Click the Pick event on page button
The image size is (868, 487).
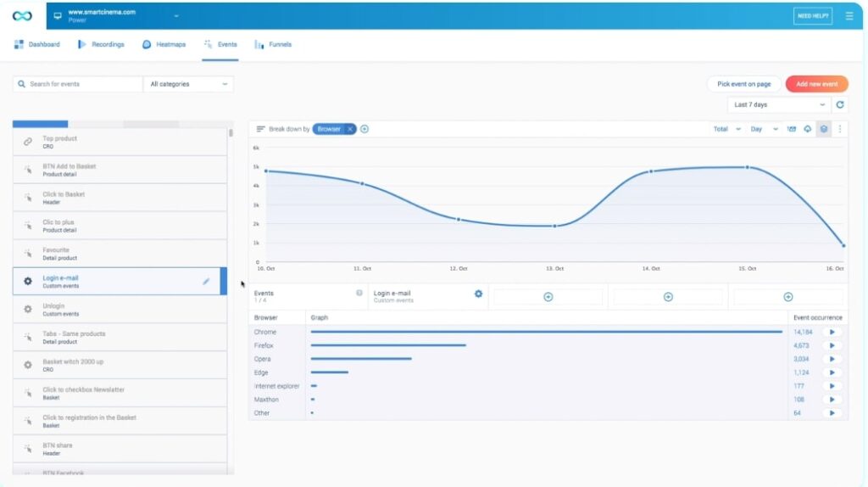pos(743,84)
